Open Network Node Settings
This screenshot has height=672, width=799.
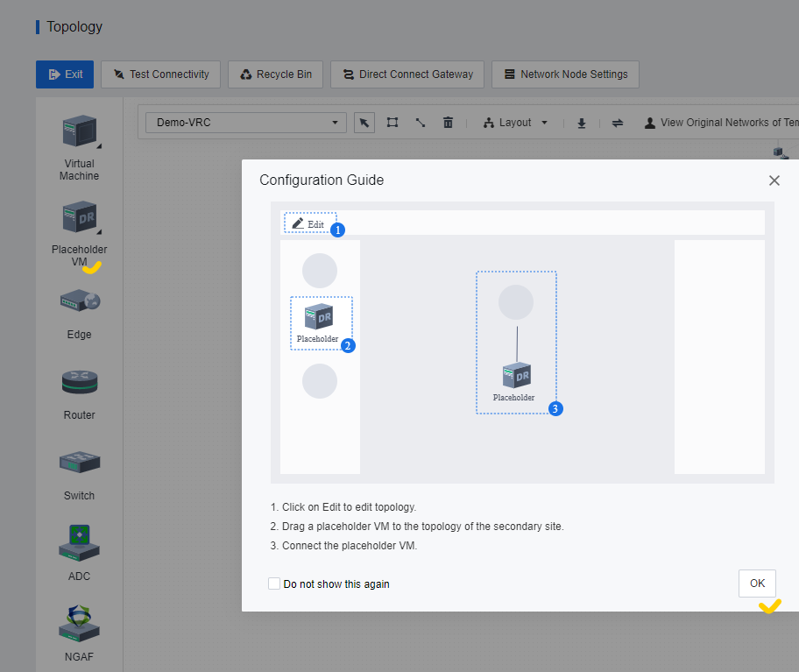tap(565, 74)
